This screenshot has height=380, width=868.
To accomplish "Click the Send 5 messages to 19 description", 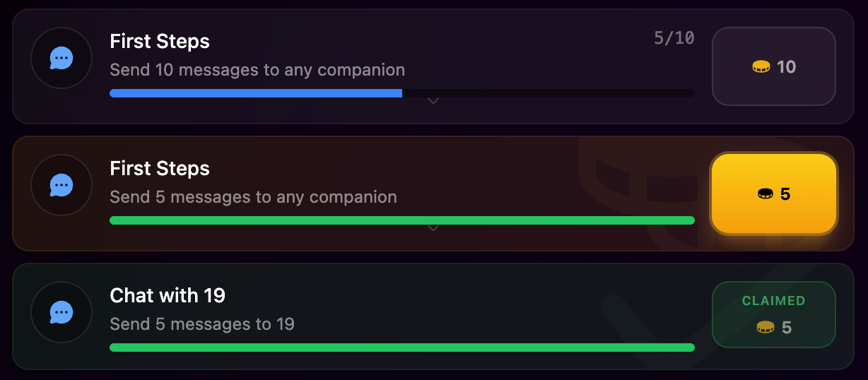I will [x=202, y=324].
